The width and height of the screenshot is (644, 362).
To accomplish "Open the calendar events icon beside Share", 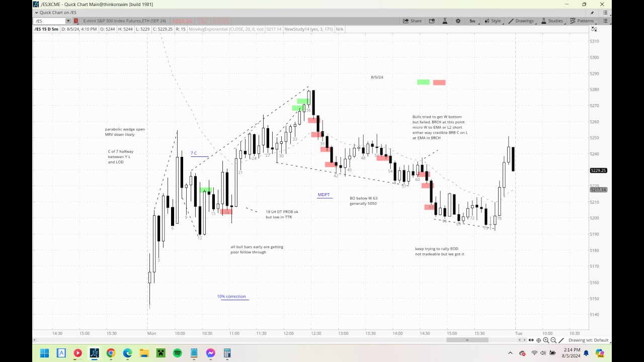I will [432, 21].
